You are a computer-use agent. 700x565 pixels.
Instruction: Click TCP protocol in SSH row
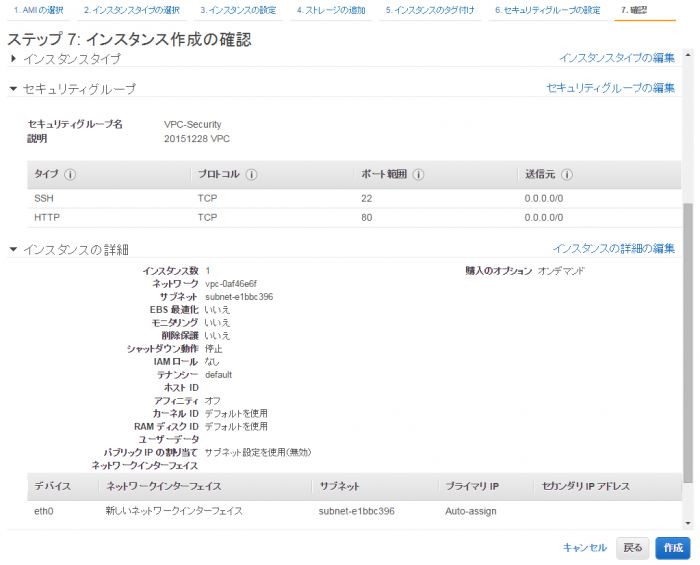208,199
